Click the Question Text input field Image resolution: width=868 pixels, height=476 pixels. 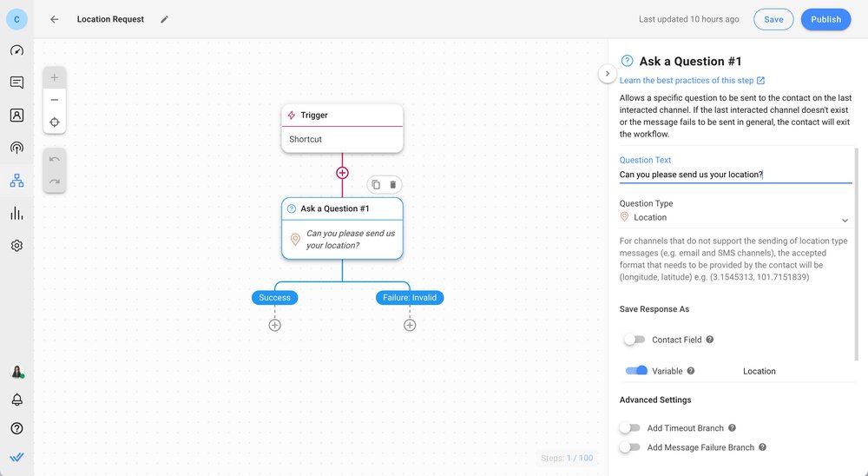pos(733,175)
